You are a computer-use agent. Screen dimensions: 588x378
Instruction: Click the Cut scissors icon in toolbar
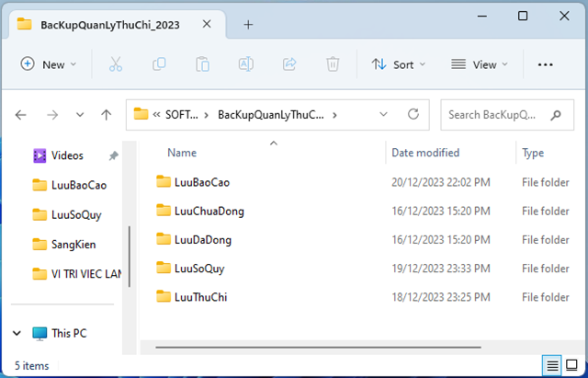click(x=116, y=64)
